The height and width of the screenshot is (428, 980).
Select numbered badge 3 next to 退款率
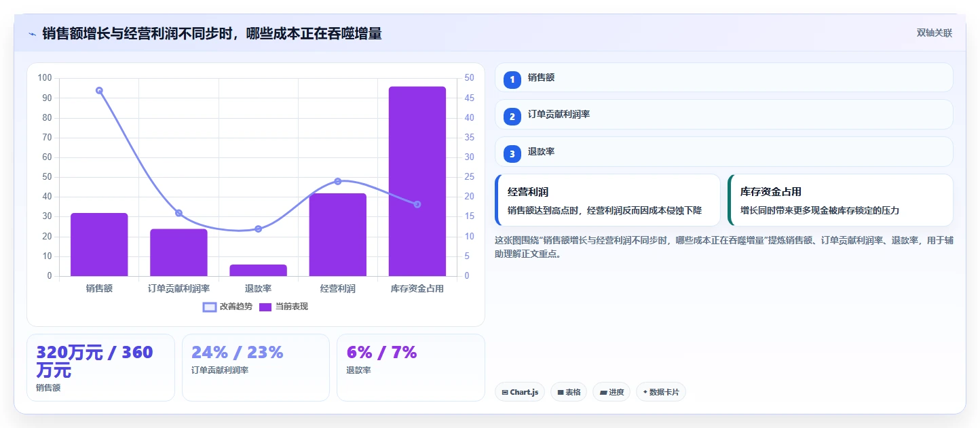coord(512,154)
